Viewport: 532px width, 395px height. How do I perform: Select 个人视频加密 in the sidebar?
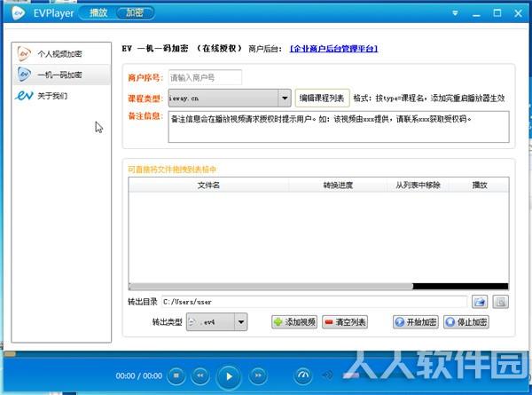(x=61, y=54)
